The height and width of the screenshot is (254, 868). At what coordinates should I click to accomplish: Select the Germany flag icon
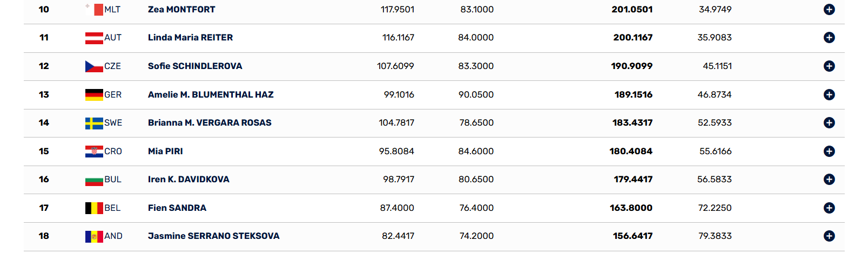pos(94,95)
